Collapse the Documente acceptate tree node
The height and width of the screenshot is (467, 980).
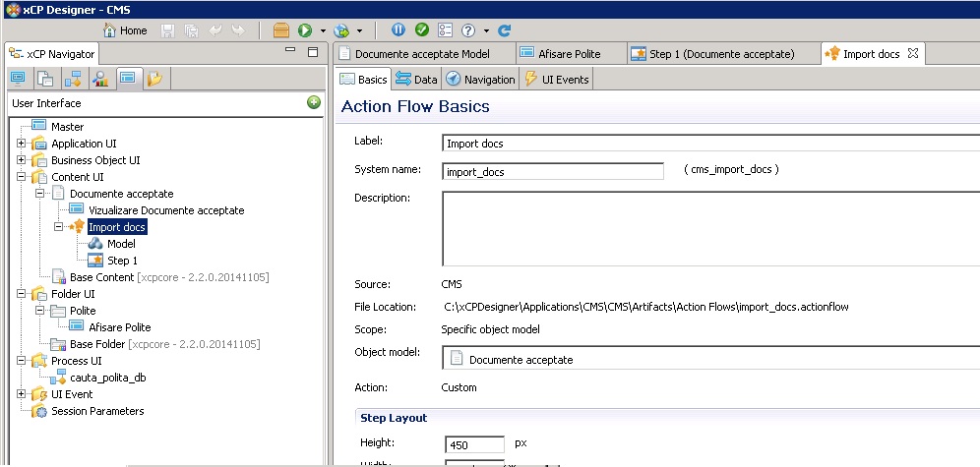point(40,194)
